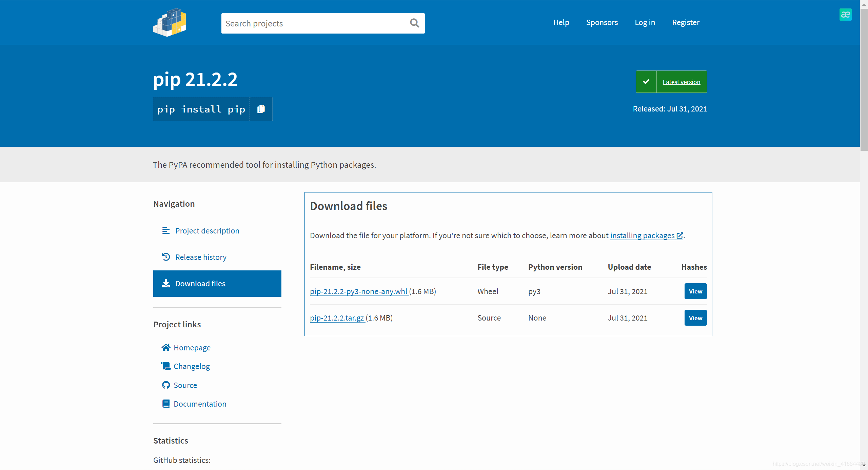Click the search magnifier icon
The image size is (868, 470).
pos(414,23)
